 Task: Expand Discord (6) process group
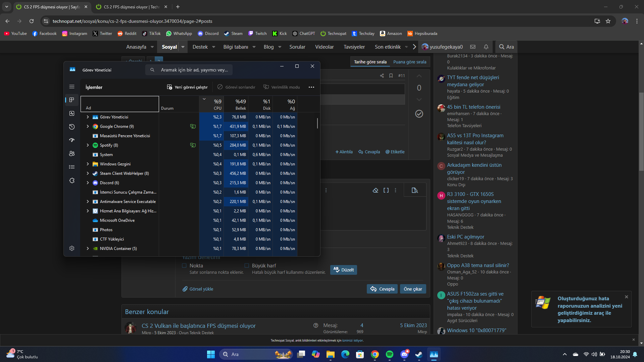pos(88,183)
